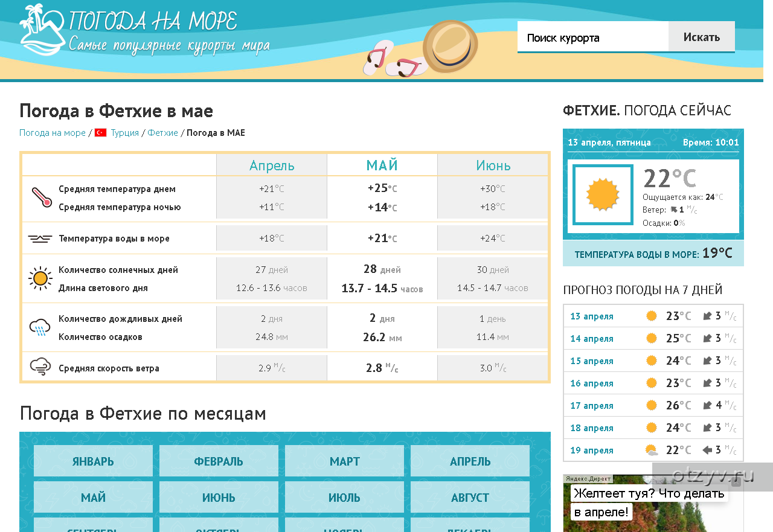Open the Апрель column header
This screenshot has width=773, height=532.
(272, 165)
